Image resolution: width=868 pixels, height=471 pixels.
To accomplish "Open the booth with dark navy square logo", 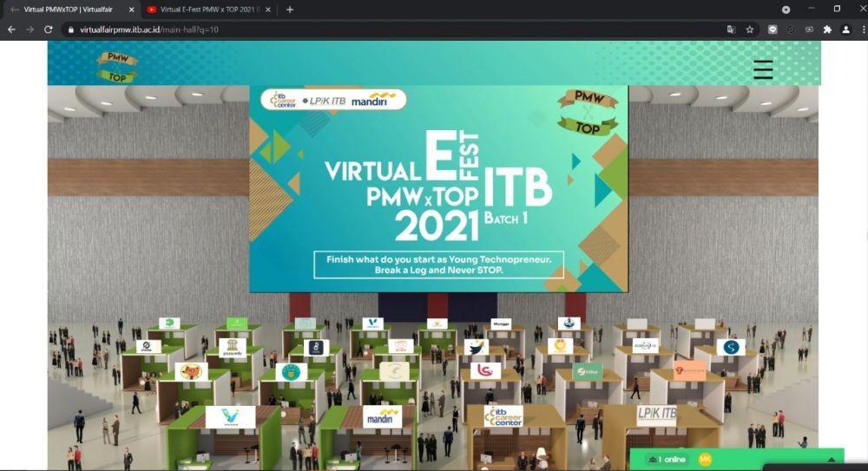I will click(x=316, y=348).
